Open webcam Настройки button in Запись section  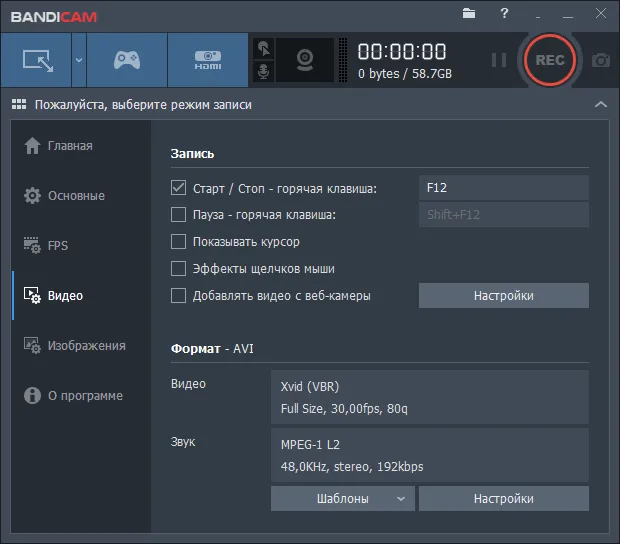504,295
